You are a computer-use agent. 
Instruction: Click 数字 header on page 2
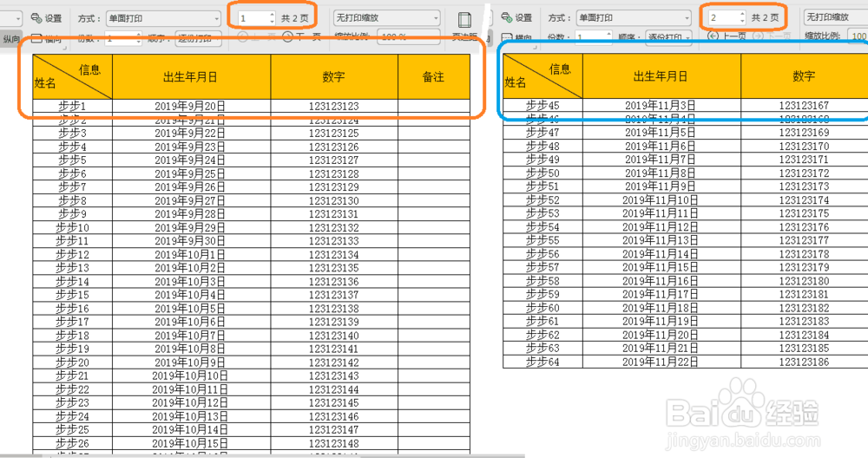(x=804, y=76)
